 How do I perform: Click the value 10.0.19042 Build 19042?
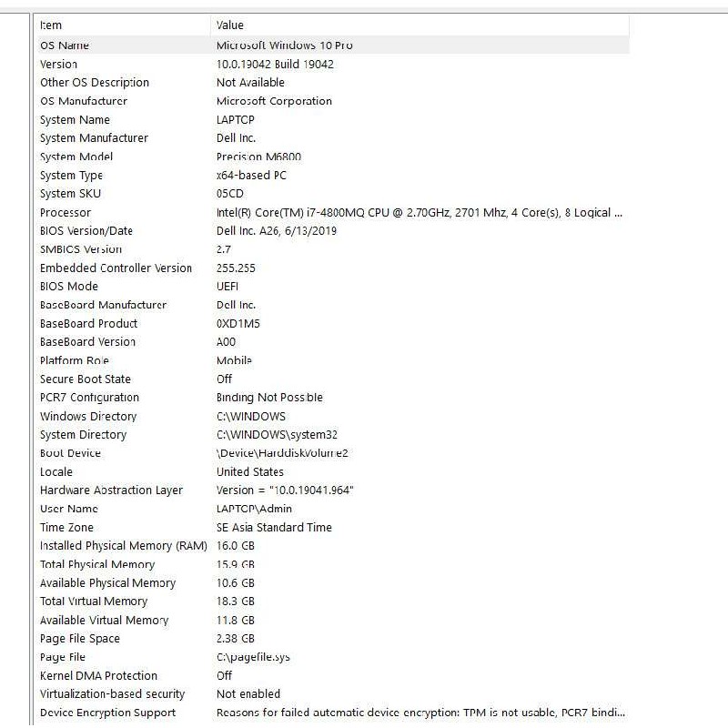pos(275,64)
